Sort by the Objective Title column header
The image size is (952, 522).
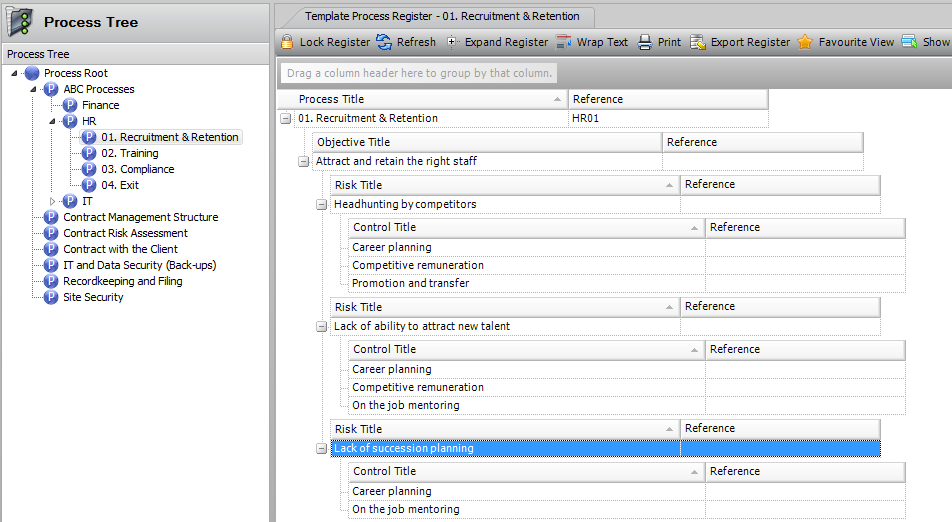coord(487,142)
